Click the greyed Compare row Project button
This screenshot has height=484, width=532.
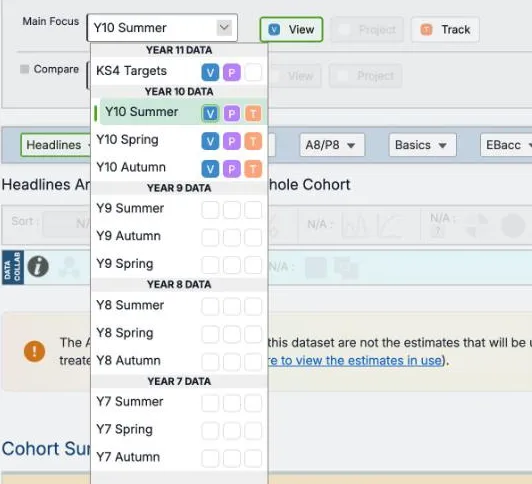(366, 76)
